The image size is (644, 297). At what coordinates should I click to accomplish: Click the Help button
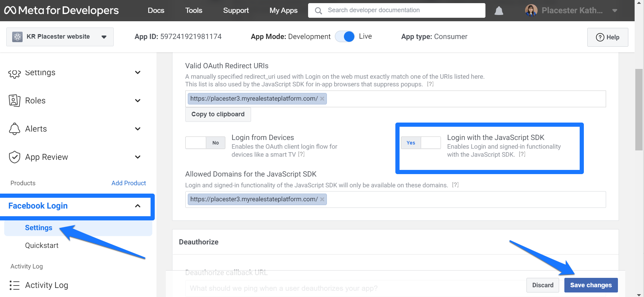click(607, 37)
